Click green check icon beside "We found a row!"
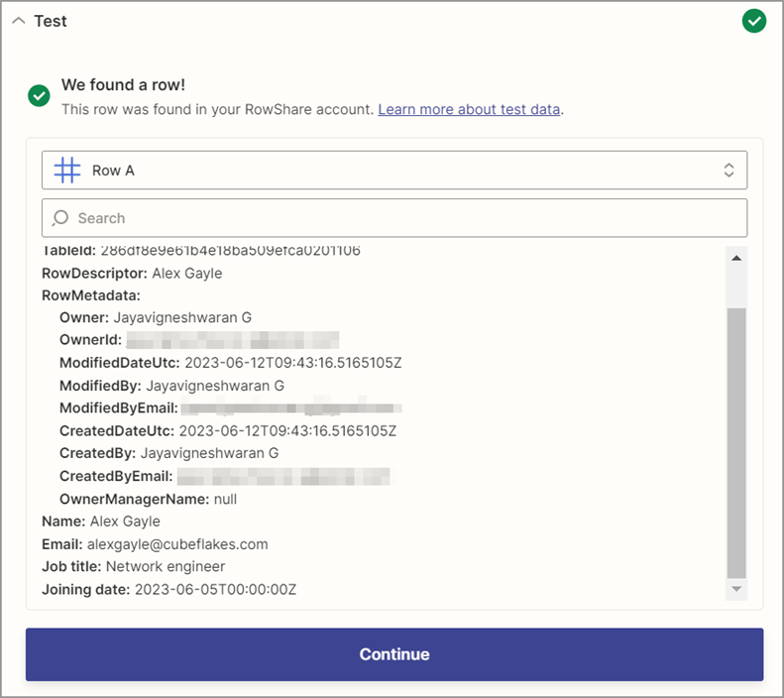This screenshot has width=784, height=698. click(x=40, y=95)
